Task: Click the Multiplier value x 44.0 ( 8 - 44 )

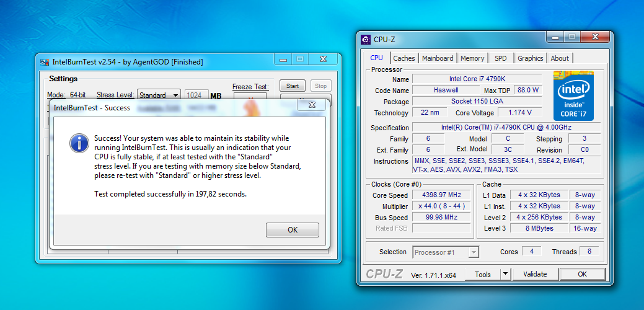Action: pos(441,206)
